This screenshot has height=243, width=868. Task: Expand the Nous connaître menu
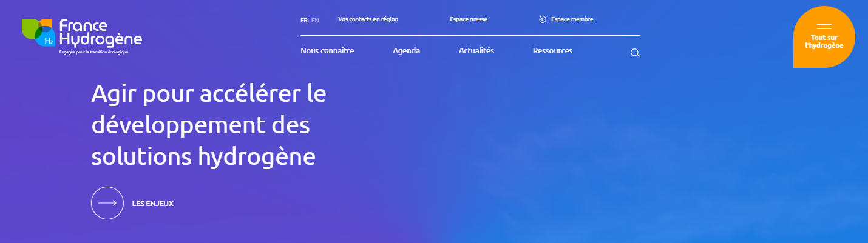point(327,51)
